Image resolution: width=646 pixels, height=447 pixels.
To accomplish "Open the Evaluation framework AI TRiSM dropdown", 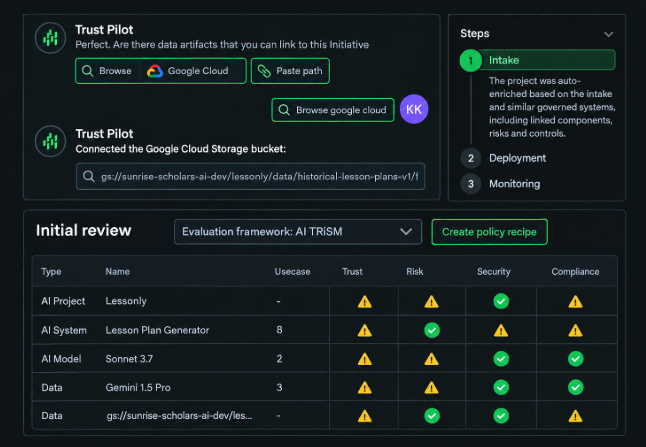I will click(298, 232).
